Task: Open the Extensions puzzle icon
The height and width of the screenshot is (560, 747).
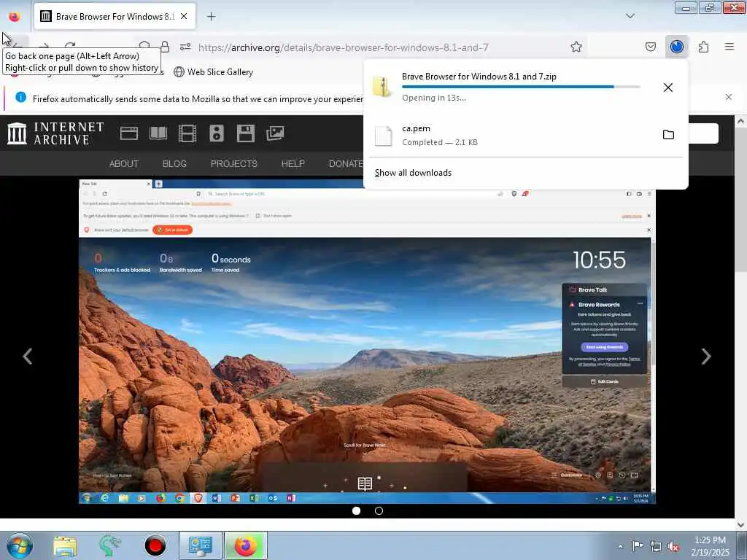Action: (x=703, y=47)
